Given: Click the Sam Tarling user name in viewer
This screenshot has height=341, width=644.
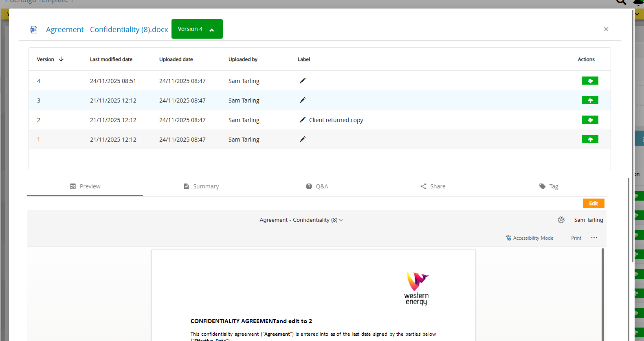Looking at the screenshot, I should [589, 220].
